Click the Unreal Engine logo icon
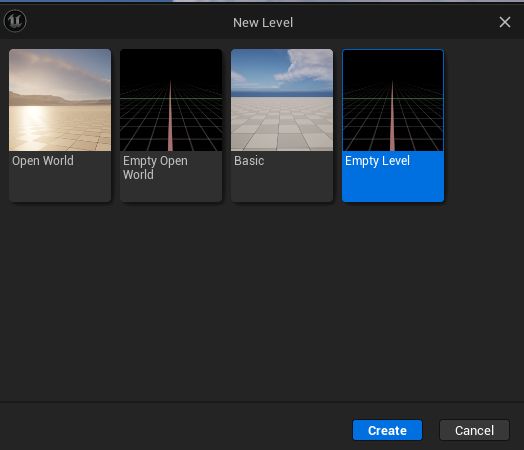This screenshot has height=450, width=524. coord(15,21)
